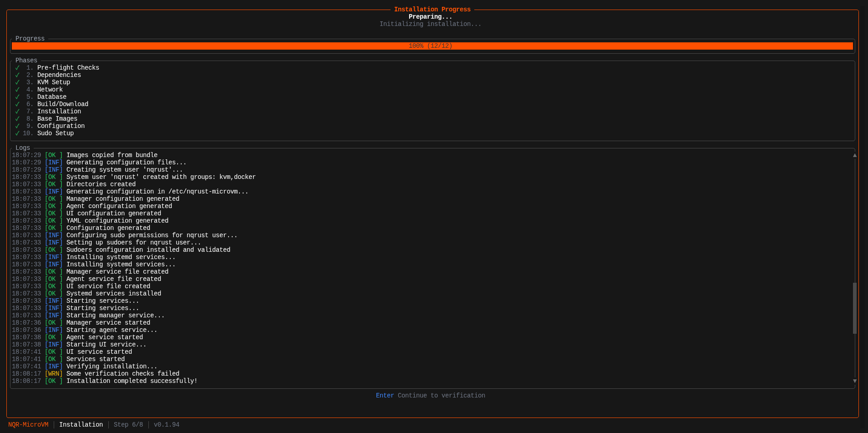Toggle completion mark for the Dependencies phase
Viewport: 868px width, 433px height.
pos(17,75)
